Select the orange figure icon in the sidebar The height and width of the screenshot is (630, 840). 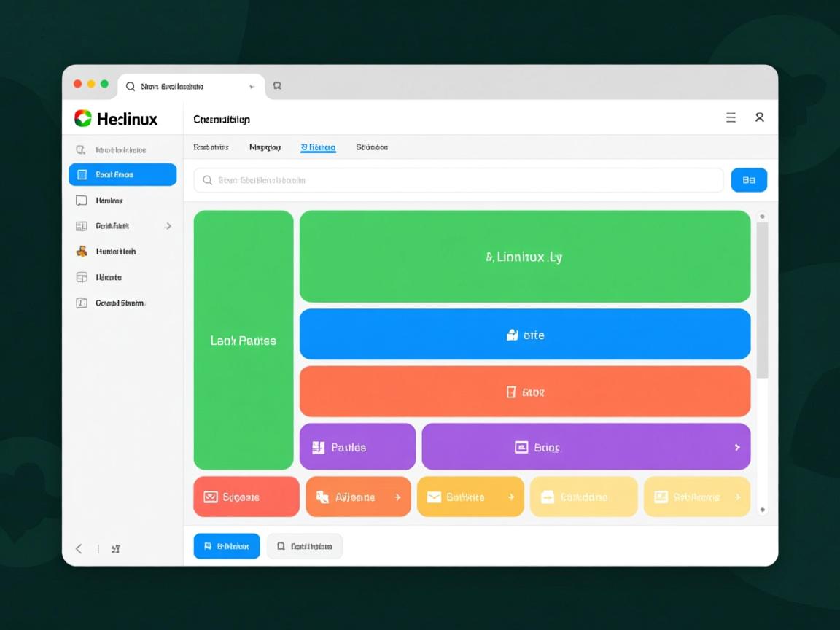point(82,252)
